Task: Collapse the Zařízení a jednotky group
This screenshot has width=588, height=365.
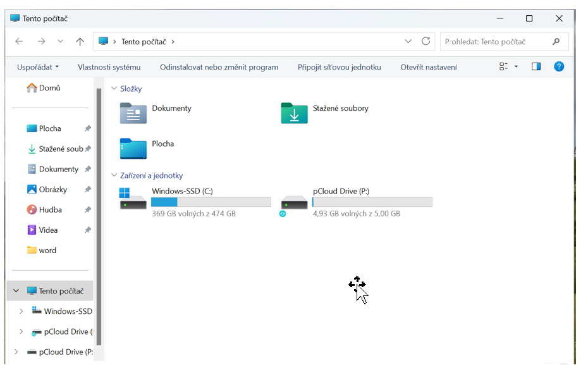Action: pos(114,176)
